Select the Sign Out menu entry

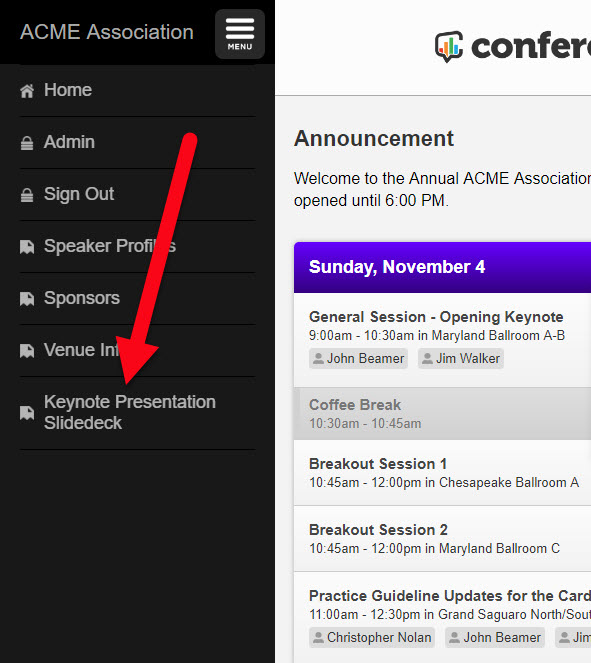137,194
